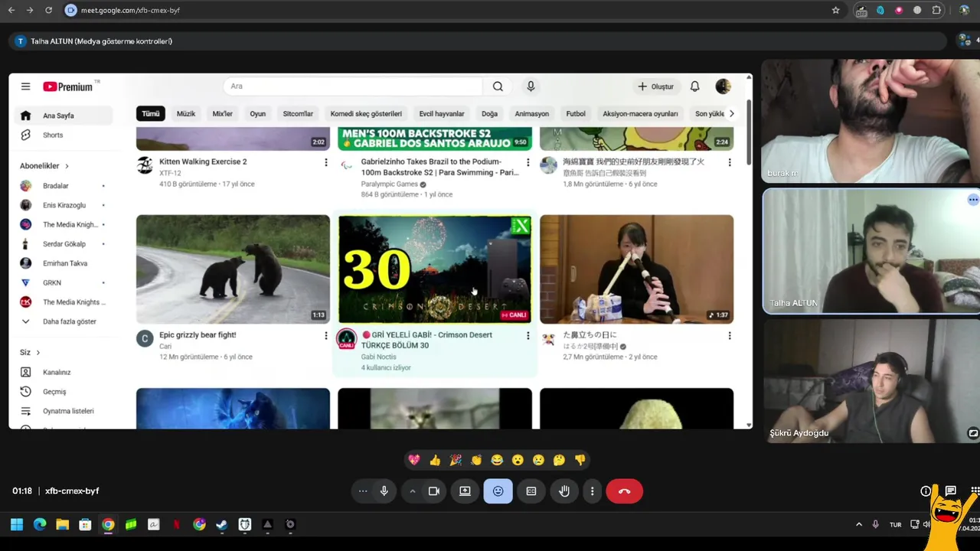Open Kanalınız in the sidebar
The width and height of the screenshot is (980, 551).
click(x=57, y=372)
